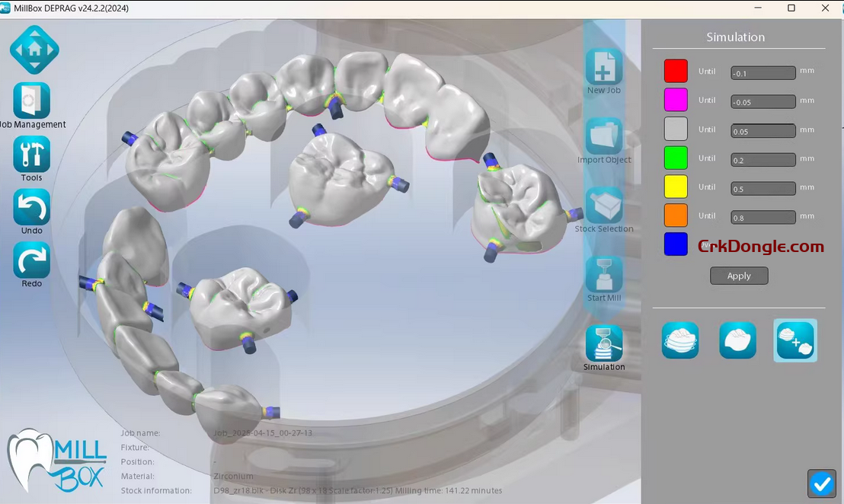Screen dimensions: 844x504
Task: Open Job Management
Action: coord(32,100)
